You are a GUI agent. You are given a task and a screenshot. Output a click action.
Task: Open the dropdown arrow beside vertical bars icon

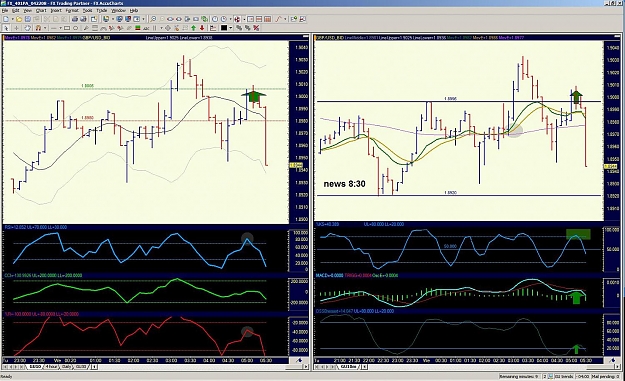pos(161,28)
